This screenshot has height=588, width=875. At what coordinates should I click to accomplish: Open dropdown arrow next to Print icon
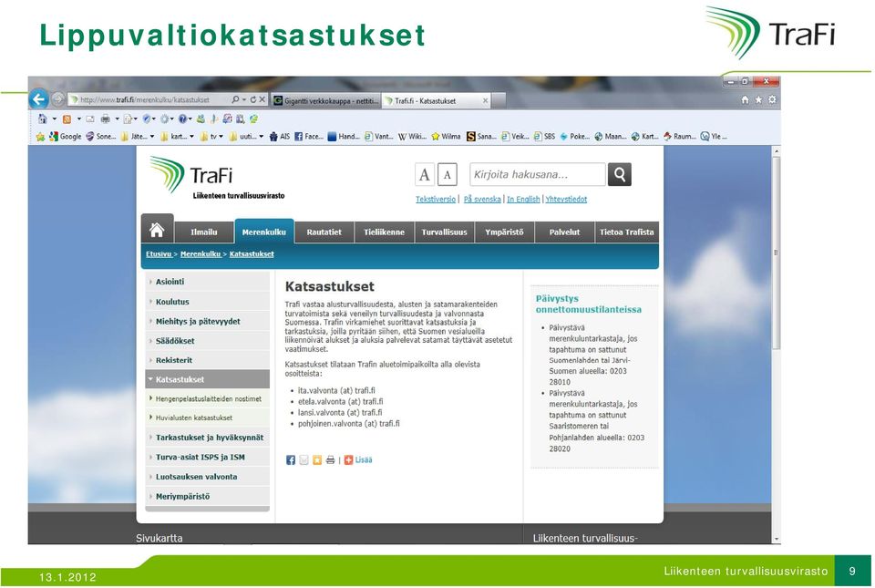coord(117,119)
